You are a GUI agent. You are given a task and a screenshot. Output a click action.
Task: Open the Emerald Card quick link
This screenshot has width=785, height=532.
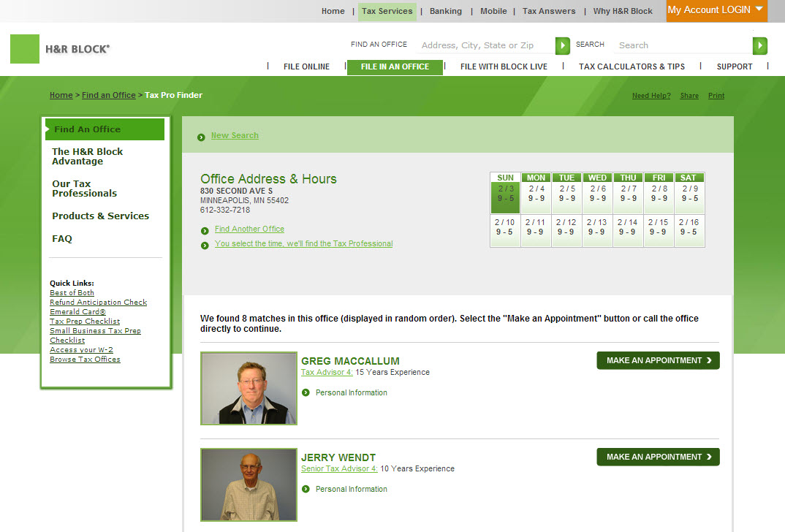coord(77,312)
